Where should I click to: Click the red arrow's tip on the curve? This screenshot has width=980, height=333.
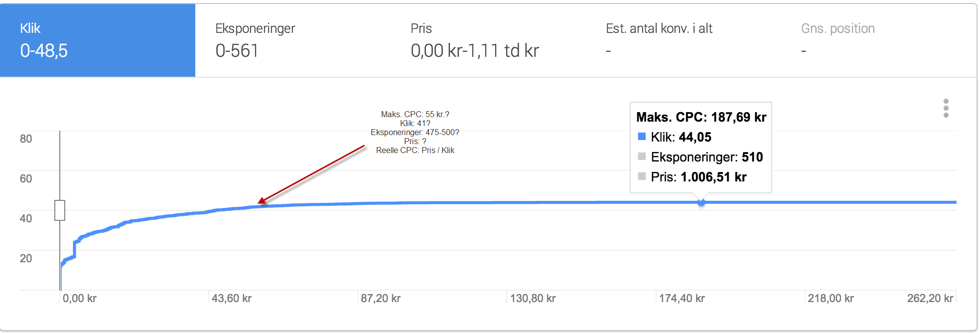tap(259, 203)
